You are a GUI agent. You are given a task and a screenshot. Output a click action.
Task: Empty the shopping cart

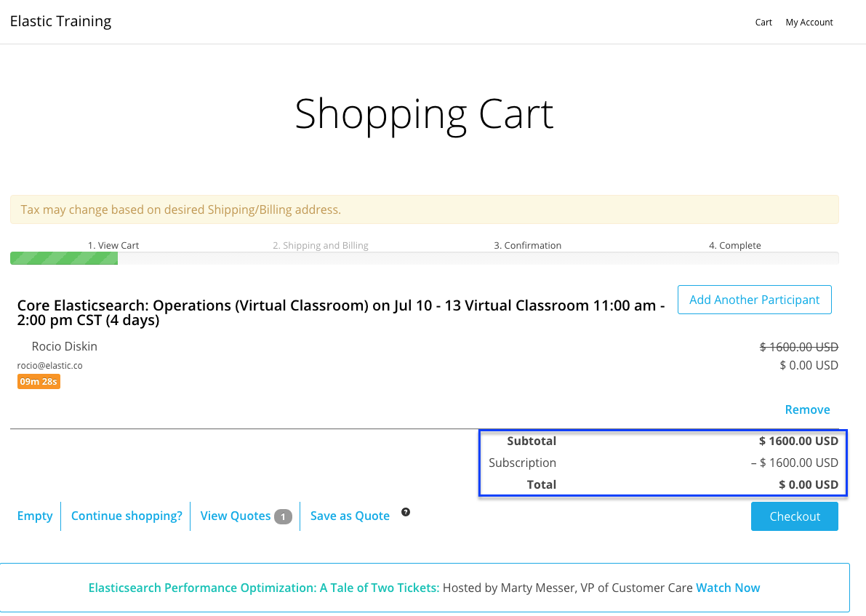pos(35,516)
